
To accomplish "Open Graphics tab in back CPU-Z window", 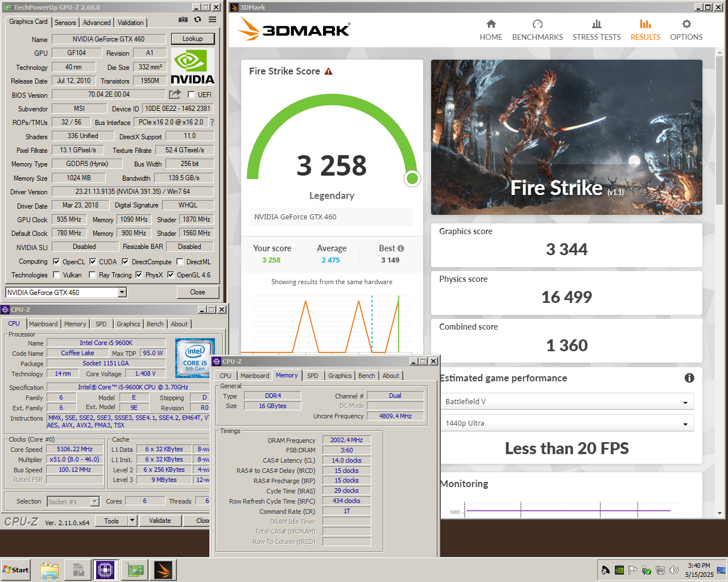I will click(x=129, y=324).
